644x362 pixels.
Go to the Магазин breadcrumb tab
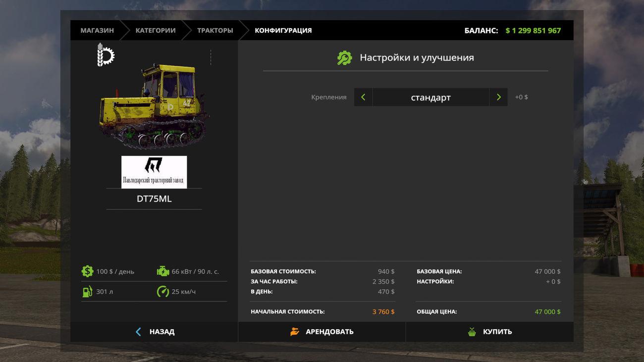click(97, 30)
